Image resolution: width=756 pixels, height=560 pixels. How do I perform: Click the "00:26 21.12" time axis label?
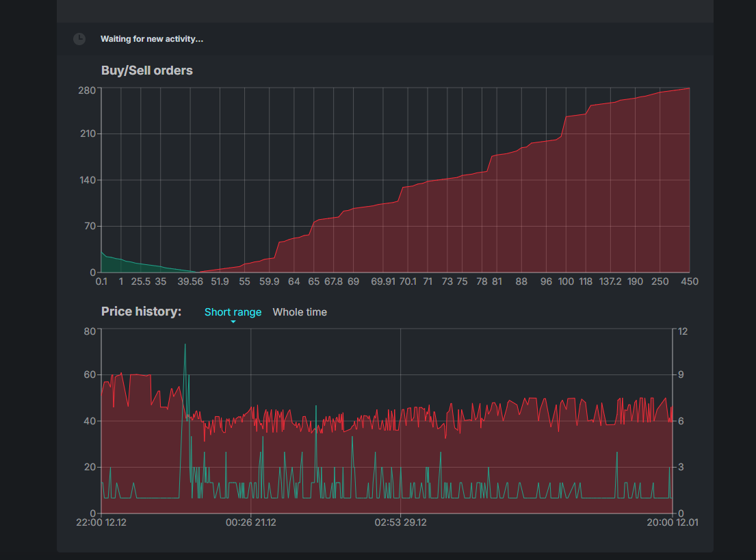(251, 522)
